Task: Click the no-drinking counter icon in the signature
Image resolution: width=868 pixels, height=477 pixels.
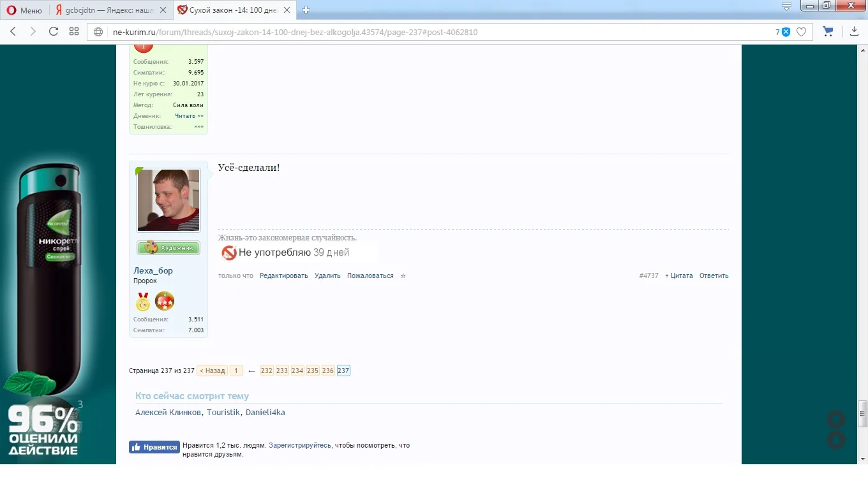Action: (228, 253)
